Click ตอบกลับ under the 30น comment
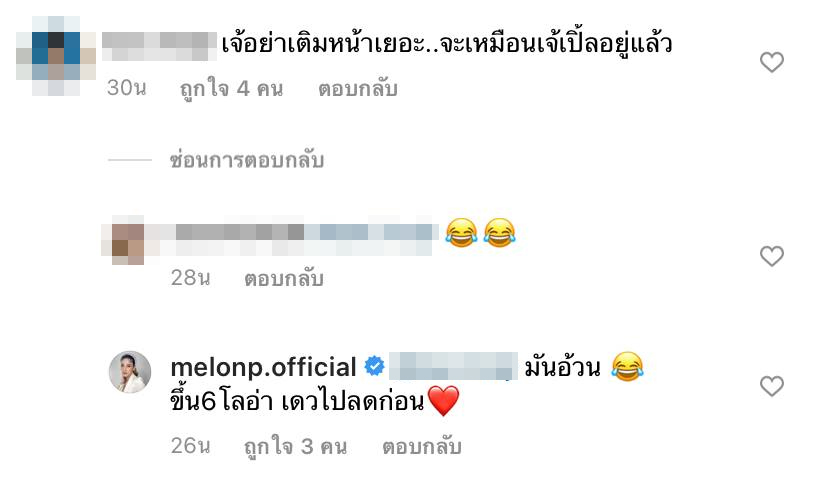This screenshot has width=828, height=482. coord(357,89)
